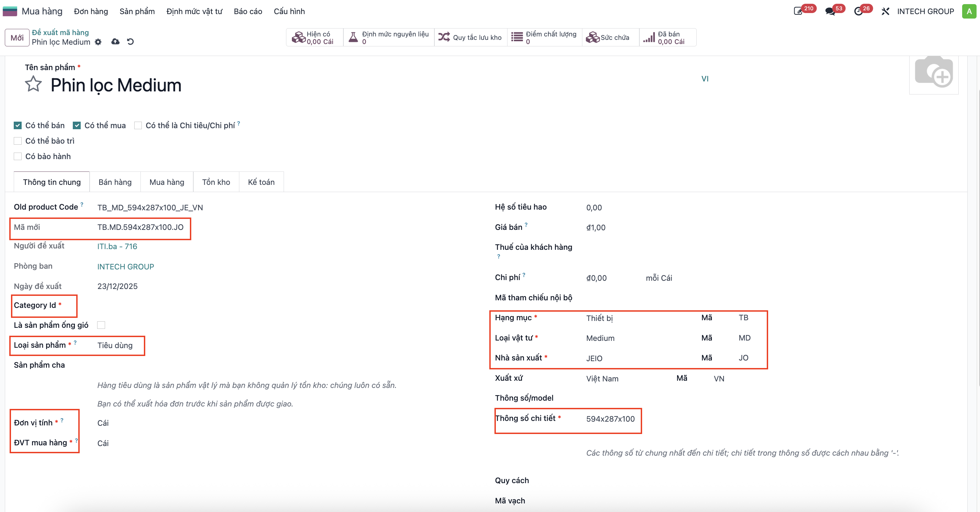The height and width of the screenshot is (512, 980).
Task: Open Quy tắc lưu kho shuffle stat
Action: pos(470,38)
